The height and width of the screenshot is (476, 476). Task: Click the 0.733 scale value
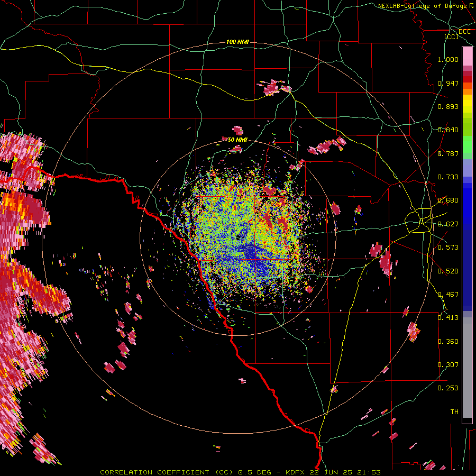point(448,177)
